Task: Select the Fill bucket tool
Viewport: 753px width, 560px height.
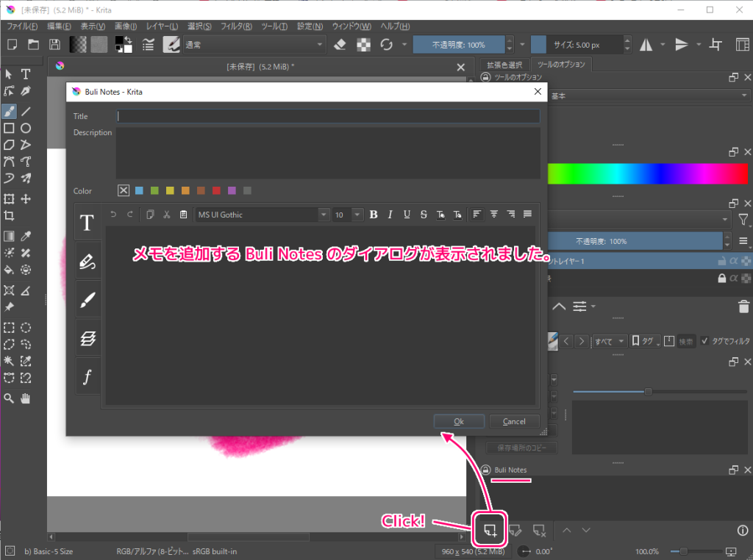Action: 9,270
